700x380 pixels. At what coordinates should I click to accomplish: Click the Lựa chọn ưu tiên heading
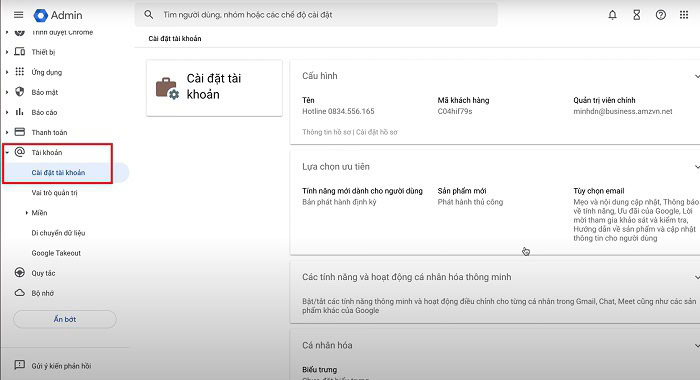tap(336, 167)
